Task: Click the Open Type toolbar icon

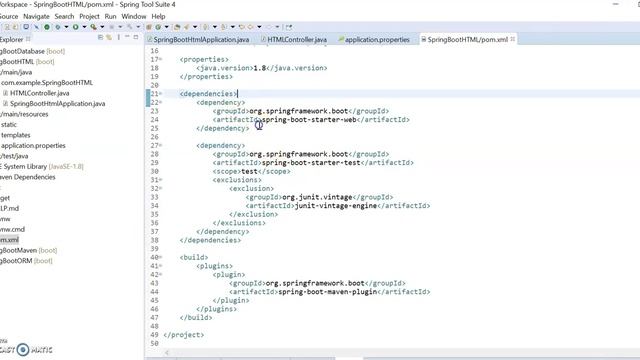Action: coord(177,27)
